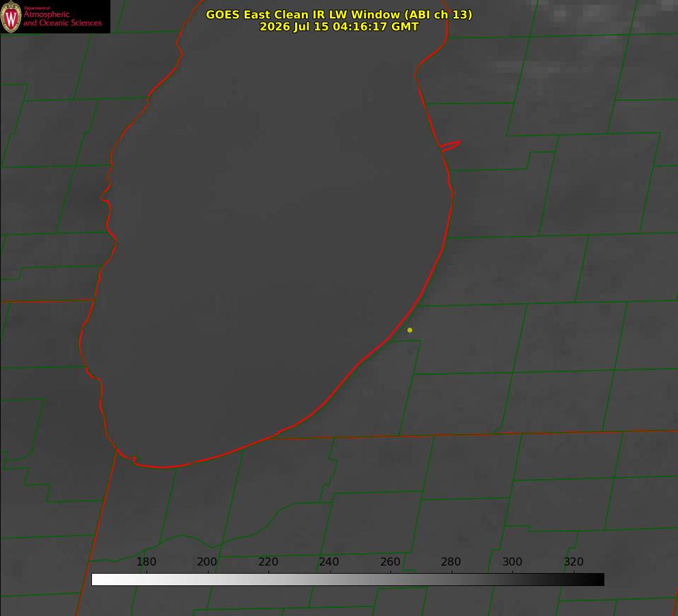The height and width of the screenshot is (616, 678).
Task: Click the 180 label on the colorbar
Action: 146,561
